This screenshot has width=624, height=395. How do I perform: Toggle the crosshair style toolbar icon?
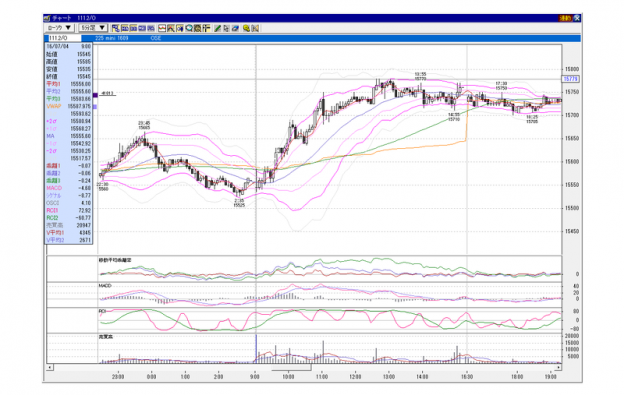point(206,28)
